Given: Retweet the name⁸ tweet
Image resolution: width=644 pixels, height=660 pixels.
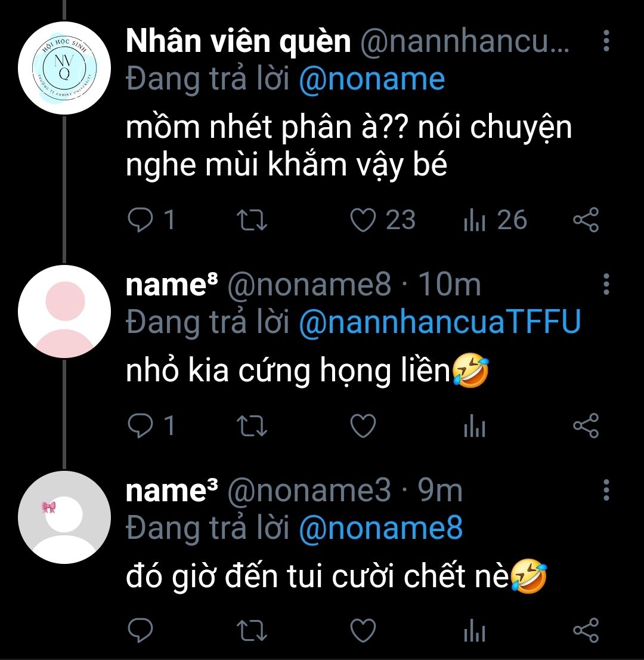Looking at the screenshot, I should click(x=252, y=426).
